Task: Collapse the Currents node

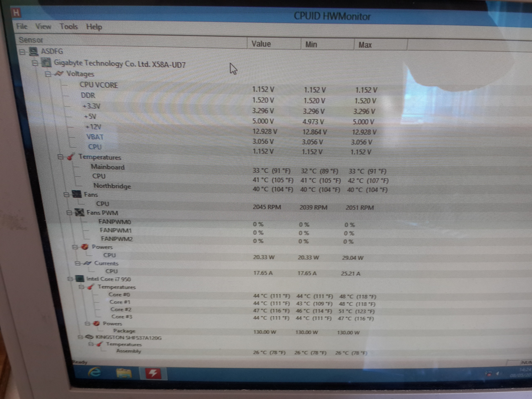Action: 78,263
